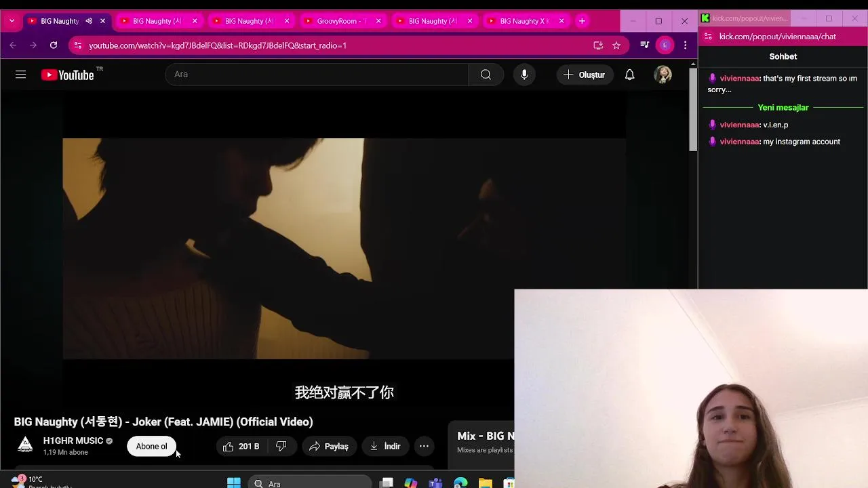This screenshot has width=868, height=488.
Task: Click the Kick chat address bar URL
Action: pos(778,37)
